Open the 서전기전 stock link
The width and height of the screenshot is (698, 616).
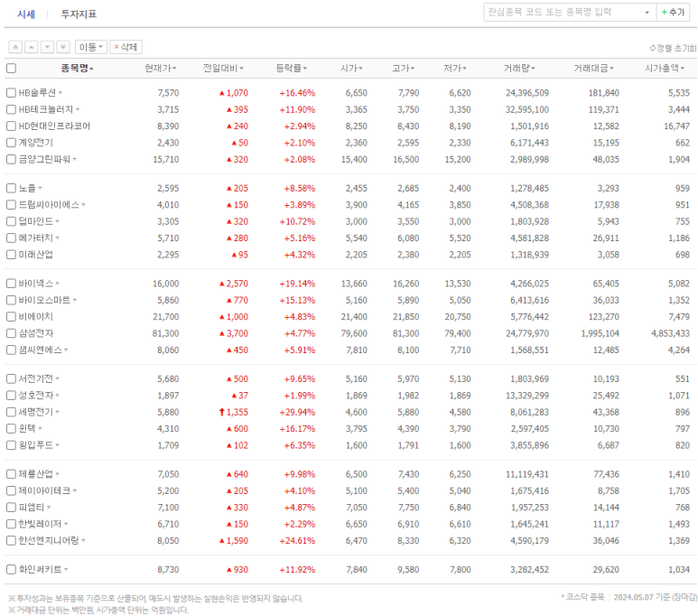pyautogui.click(x=35, y=378)
